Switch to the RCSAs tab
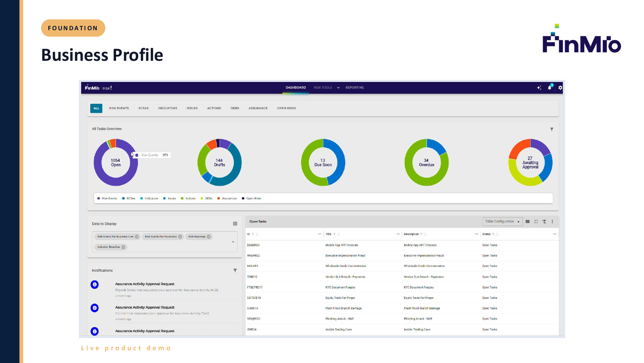 [x=143, y=108]
